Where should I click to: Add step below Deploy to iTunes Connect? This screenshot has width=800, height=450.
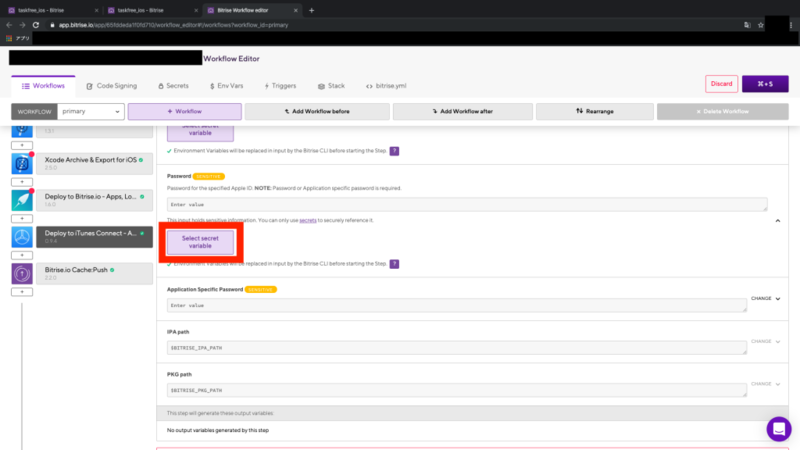(x=22, y=255)
